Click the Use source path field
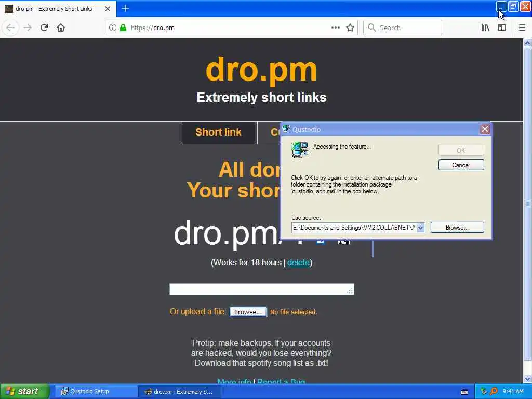The height and width of the screenshot is (399, 532). point(353,228)
